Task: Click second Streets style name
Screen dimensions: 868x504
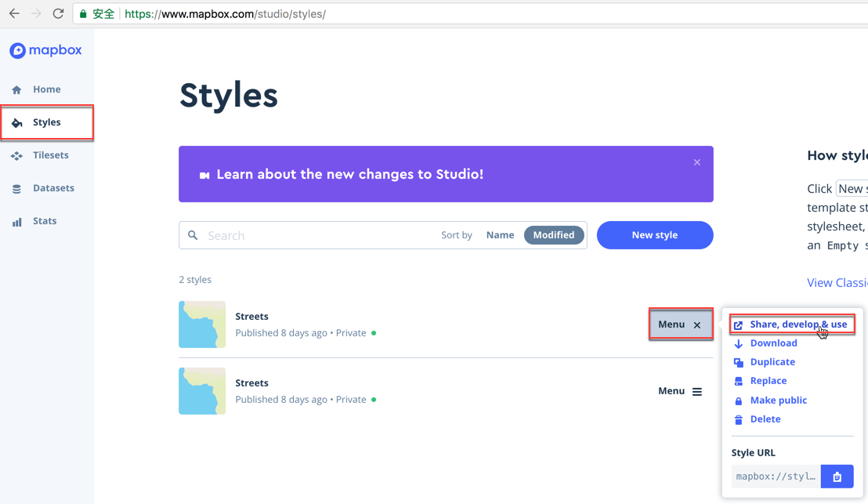Action: coord(252,383)
